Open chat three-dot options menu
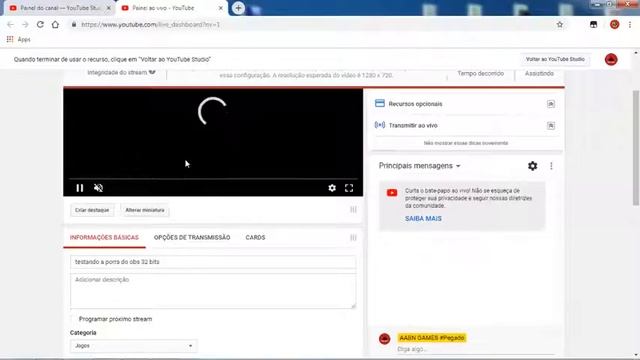 [551, 166]
